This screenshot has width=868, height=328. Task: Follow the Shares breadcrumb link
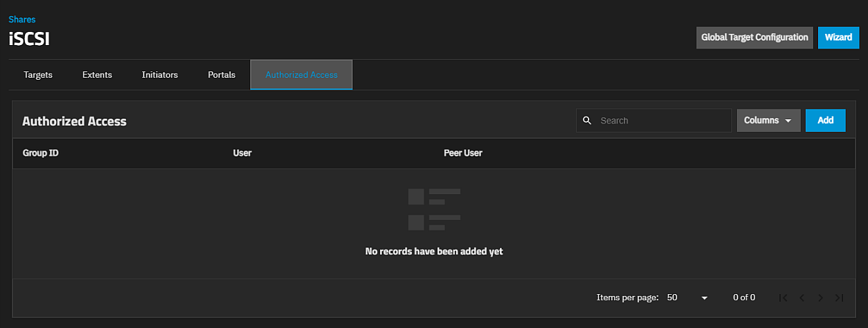pyautogui.click(x=22, y=19)
